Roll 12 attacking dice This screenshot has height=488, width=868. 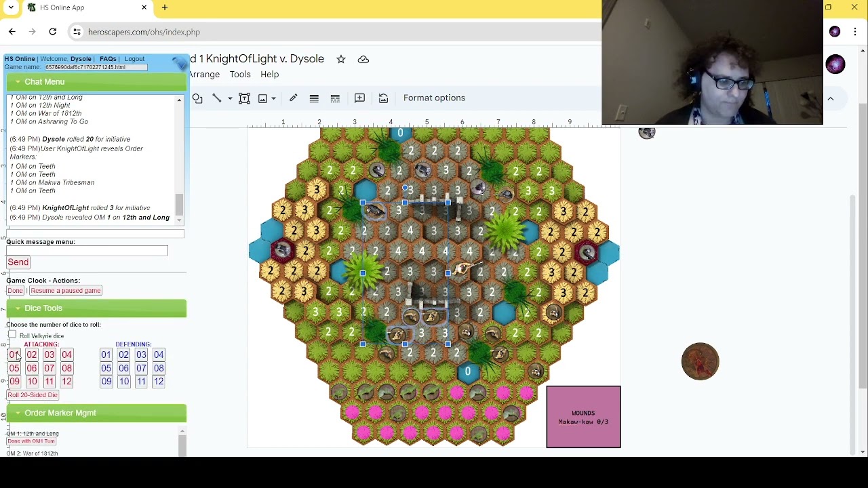pyautogui.click(x=66, y=382)
